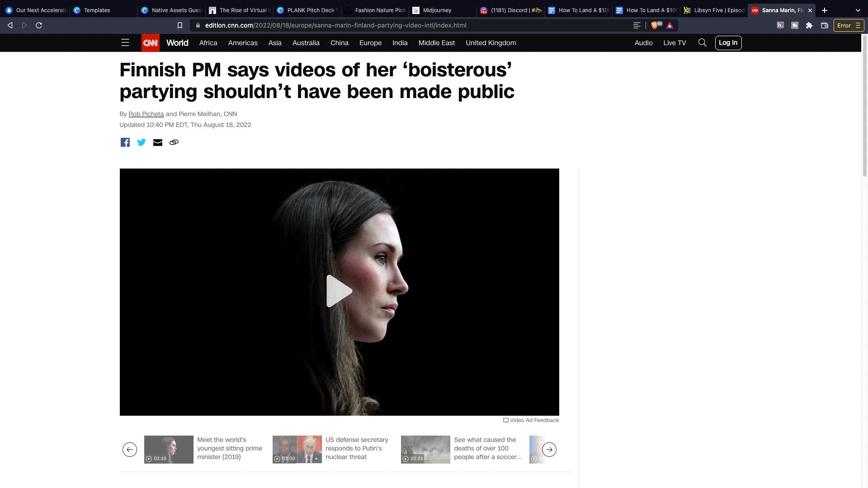The width and height of the screenshot is (868, 488).
Task: Open the first extension icon in the toolbar
Action: point(780,25)
